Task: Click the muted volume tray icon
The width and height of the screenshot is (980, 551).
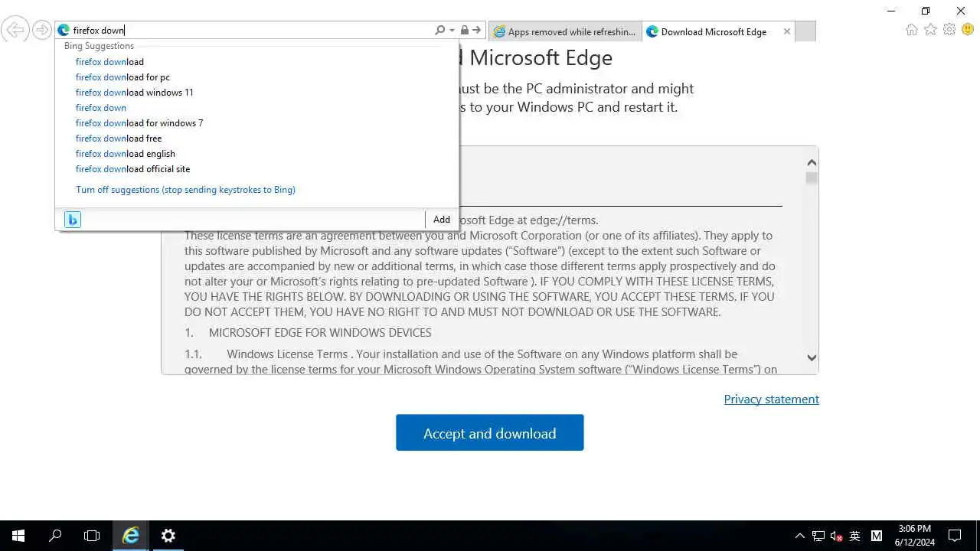Action: pos(837,536)
